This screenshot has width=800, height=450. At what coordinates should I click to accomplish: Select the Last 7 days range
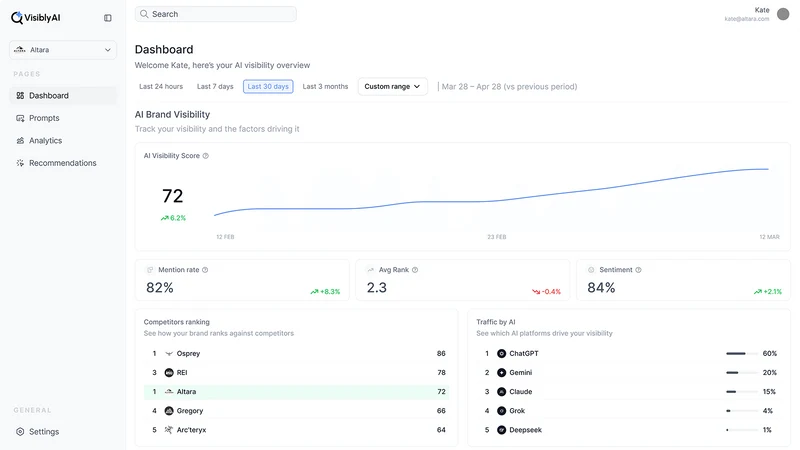215,87
